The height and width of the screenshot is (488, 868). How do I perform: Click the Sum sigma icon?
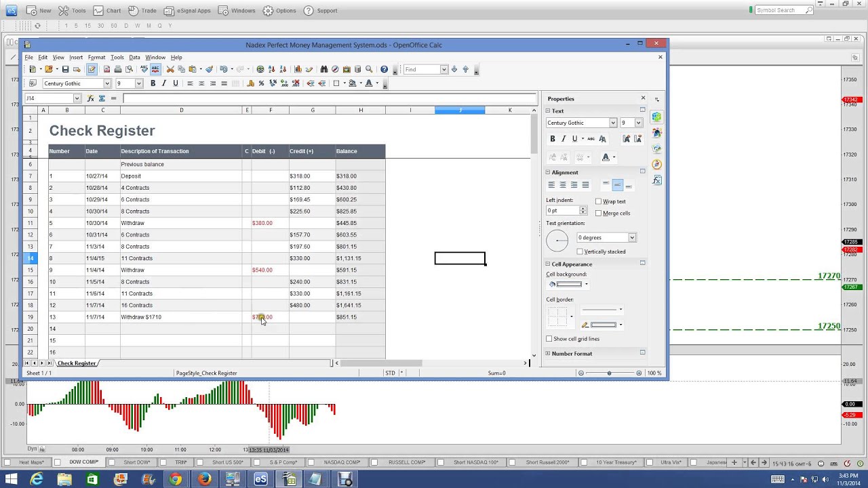pyautogui.click(x=102, y=98)
